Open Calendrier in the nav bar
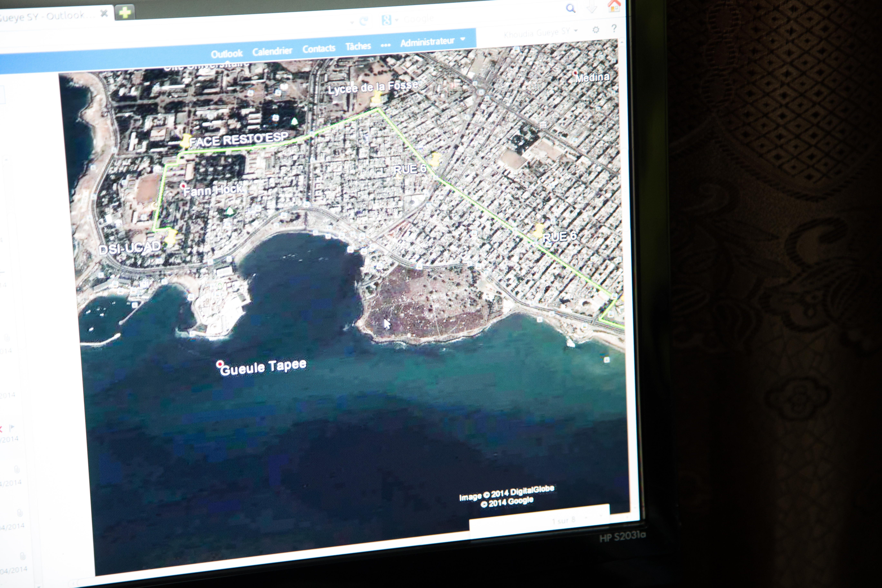 point(272,51)
